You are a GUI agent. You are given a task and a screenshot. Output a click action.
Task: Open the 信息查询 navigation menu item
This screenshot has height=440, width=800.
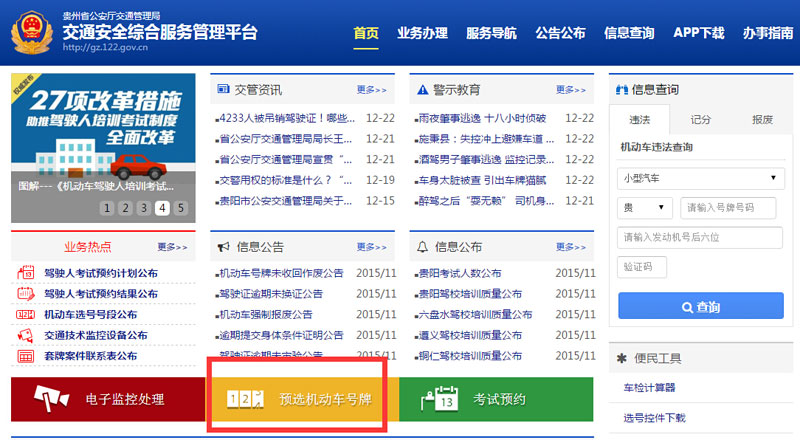pyautogui.click(x=629, y=33)
